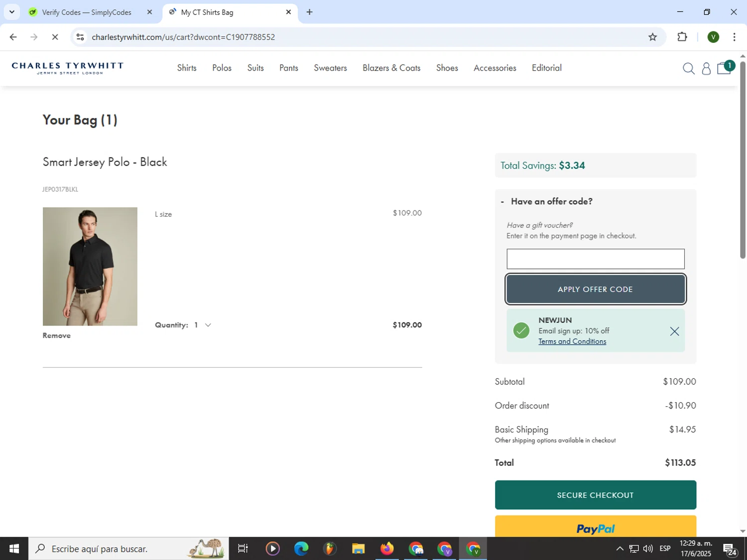Open File Explorer from the taskbar
Image resolution: width=747 pixels, height=560 pixels.
click(x=358, y=549)
